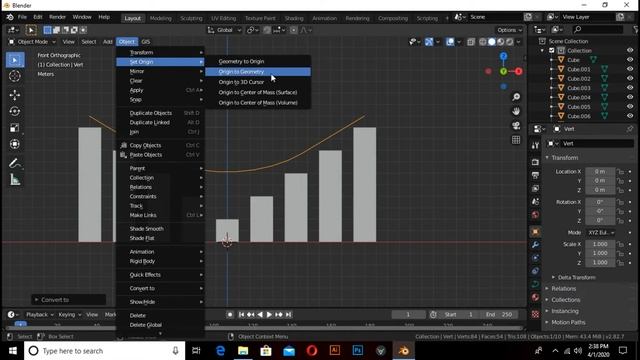Expand the Convert to operator panel

click(x=69, y=300)
